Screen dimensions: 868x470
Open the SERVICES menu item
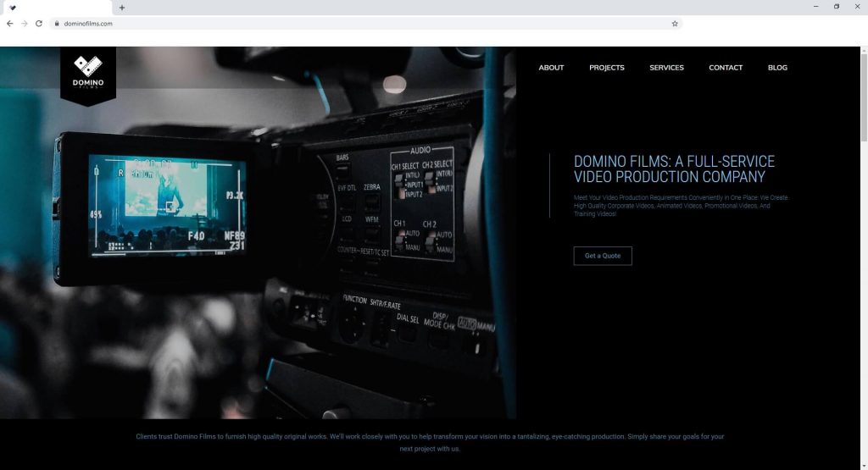[x=666, y=68]
